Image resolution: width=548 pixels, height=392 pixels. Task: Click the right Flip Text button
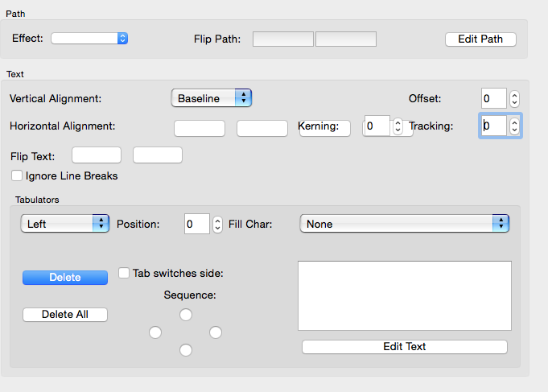tap(158, 155)
